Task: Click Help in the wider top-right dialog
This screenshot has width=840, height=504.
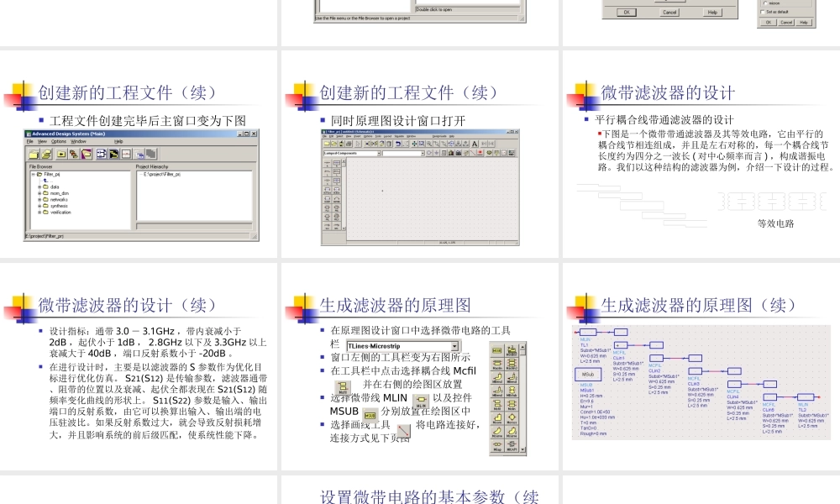Action: coord(712,12)
